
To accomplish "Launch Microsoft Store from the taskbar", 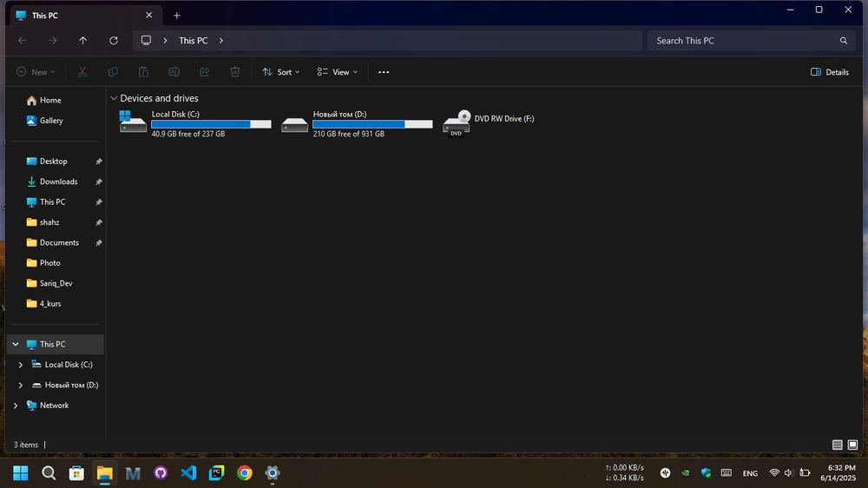I will (76, 473).
